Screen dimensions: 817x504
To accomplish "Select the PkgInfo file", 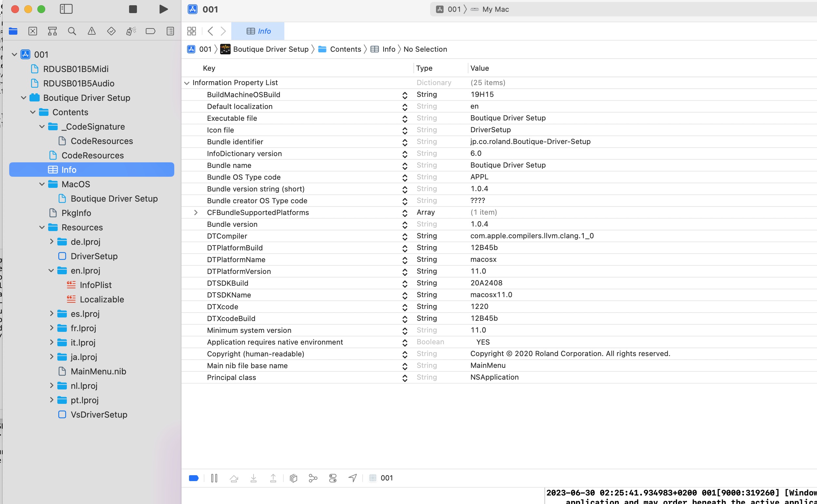I will [x=70, y=213].
